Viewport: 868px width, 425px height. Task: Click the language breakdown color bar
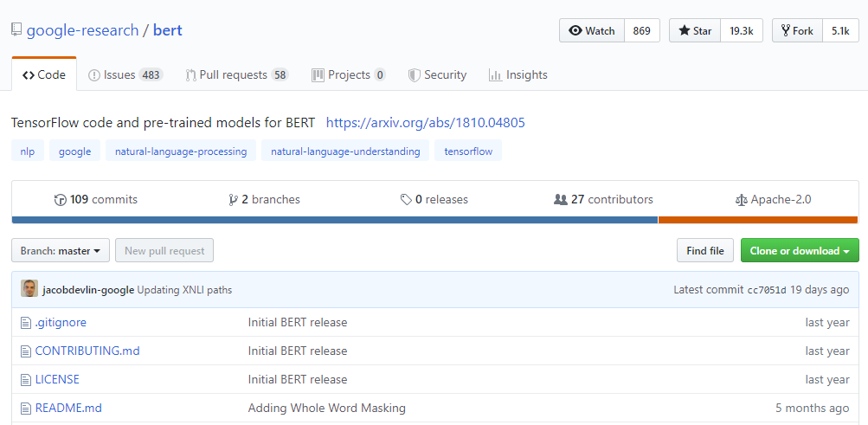pos(434,220)
